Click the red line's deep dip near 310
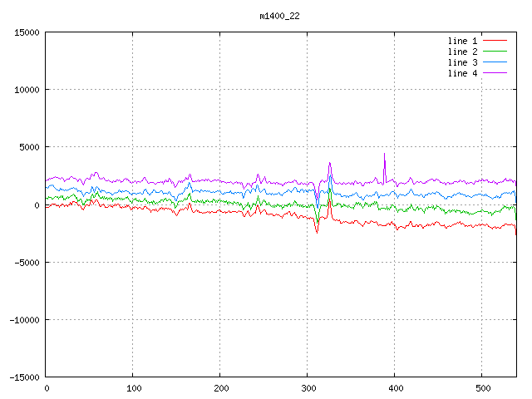This screenshot has width=532, height=399. [x=317, y=232]
